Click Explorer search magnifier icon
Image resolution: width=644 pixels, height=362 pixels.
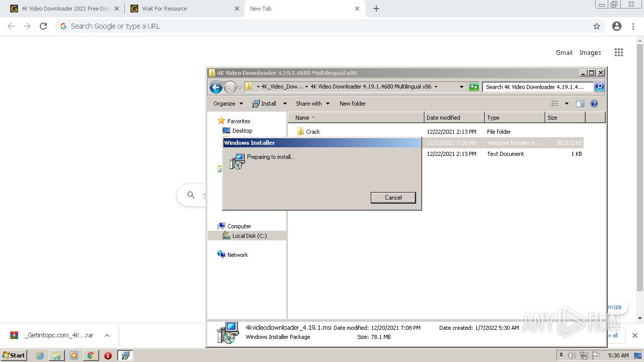599,87
